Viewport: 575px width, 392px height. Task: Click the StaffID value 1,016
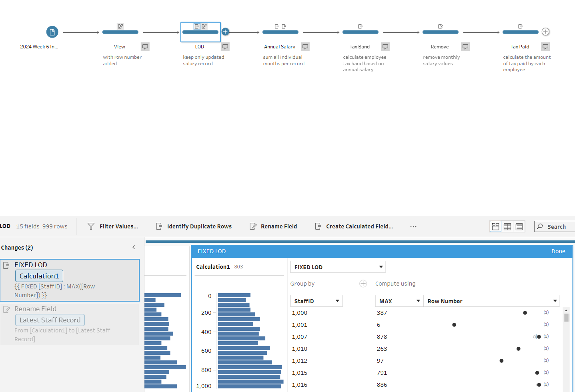click(300, 385)
